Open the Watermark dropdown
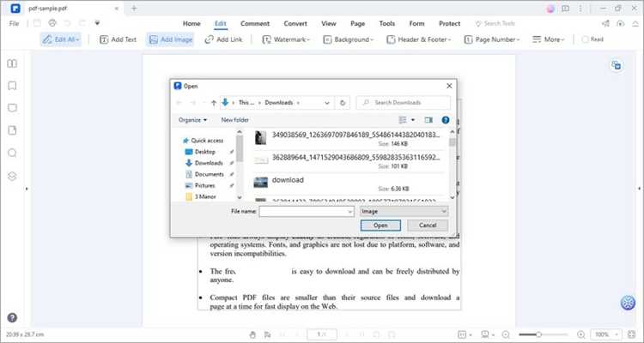Screen dimensions: 644x343 [x=286, y=39]
